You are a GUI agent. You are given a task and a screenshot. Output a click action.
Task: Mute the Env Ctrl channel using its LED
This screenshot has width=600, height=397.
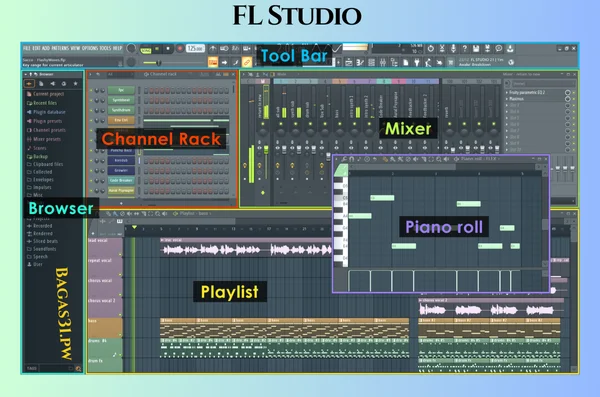click(91, 120)
